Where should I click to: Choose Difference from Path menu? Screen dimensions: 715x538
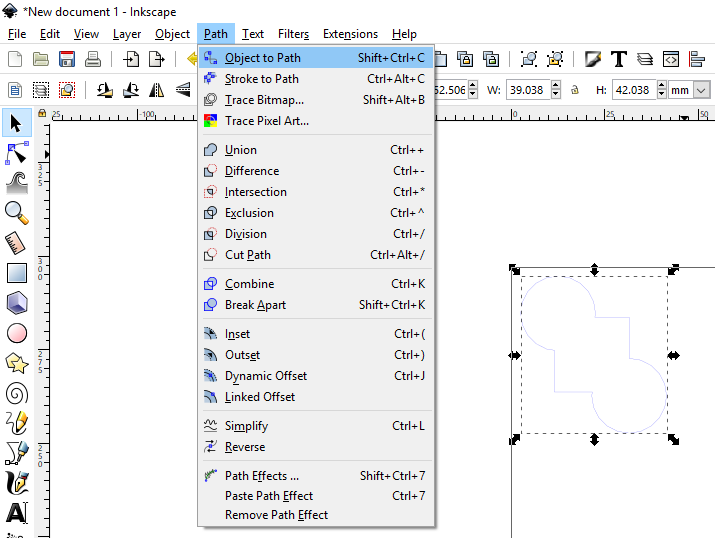[316, 171]
